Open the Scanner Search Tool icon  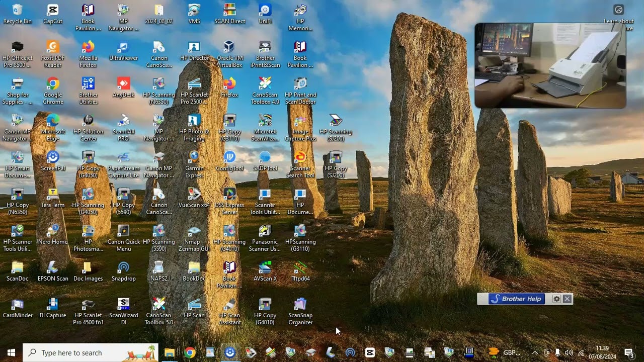[300, 164]
